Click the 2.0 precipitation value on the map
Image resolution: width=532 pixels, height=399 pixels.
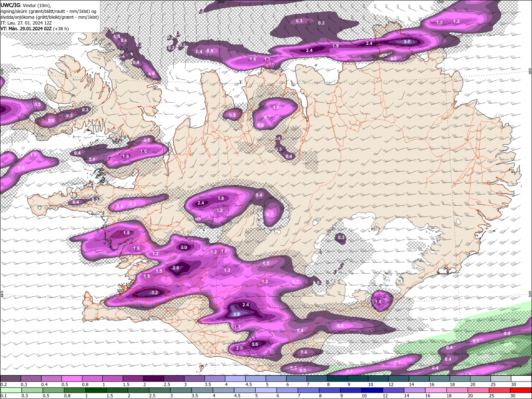(239, 348)
